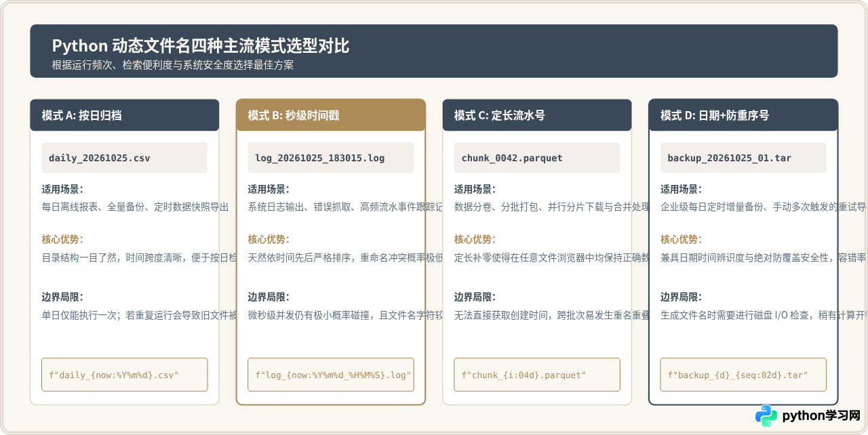Image resolution: width=868 pixels, height=435 pixels.
Task: Click the daily_20261025.csv filename example
Action: click(x=125, y=158)
